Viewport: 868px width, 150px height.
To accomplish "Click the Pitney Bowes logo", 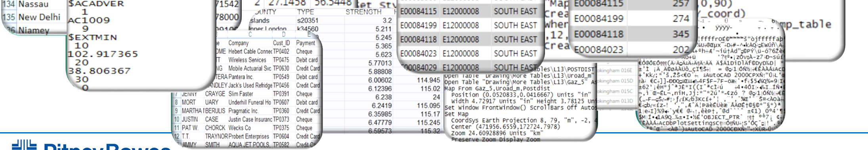I will 91,145.
